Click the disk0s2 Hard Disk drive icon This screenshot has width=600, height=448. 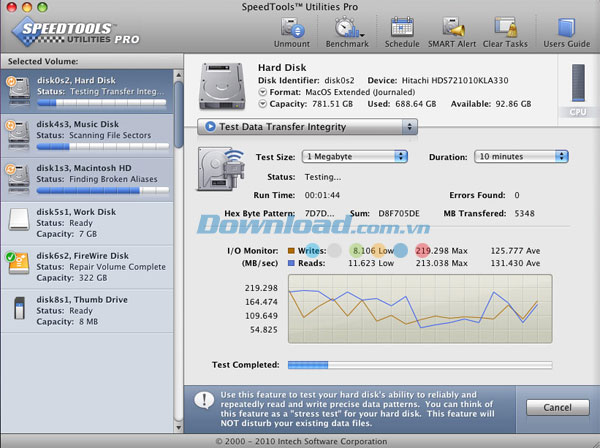tap(18, 91)
